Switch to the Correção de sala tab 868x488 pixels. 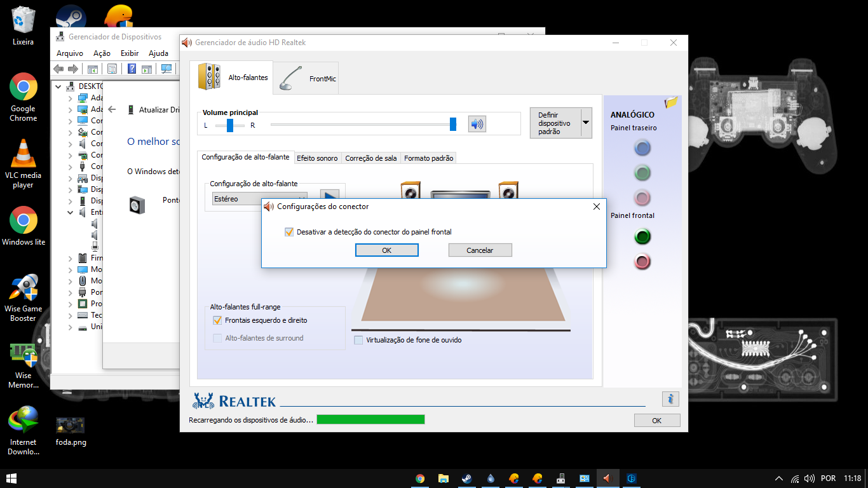point(371,158)
